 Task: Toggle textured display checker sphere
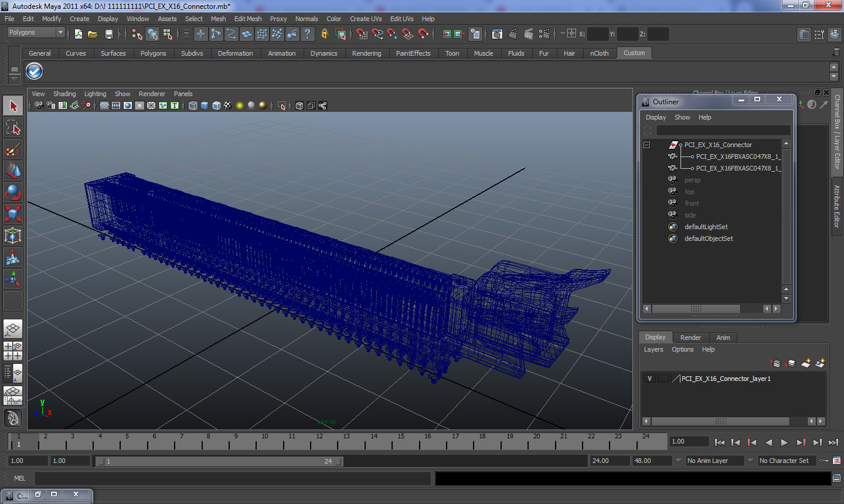[x=228, y=105]
